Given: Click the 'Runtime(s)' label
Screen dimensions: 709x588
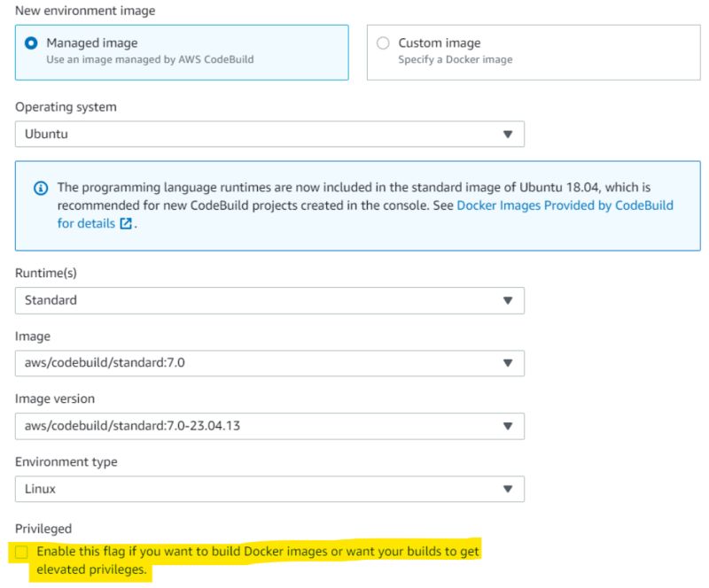Looking at the screenshot, I should (46, 273).
